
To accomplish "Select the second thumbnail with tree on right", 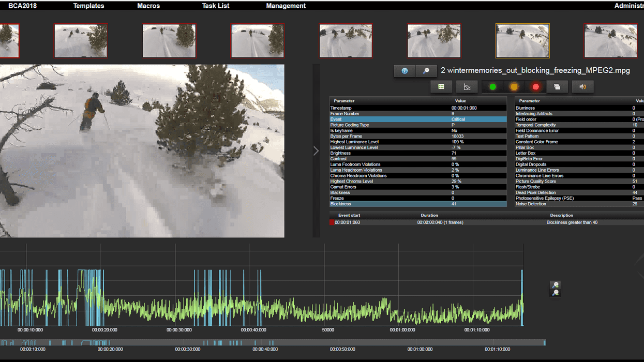I will 81,41.
